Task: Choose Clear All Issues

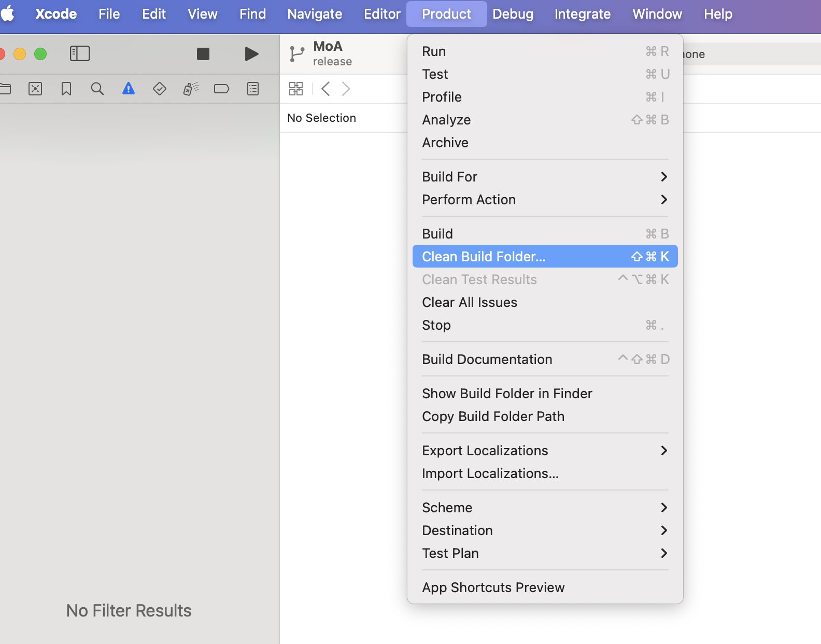Action: [545, 302]
